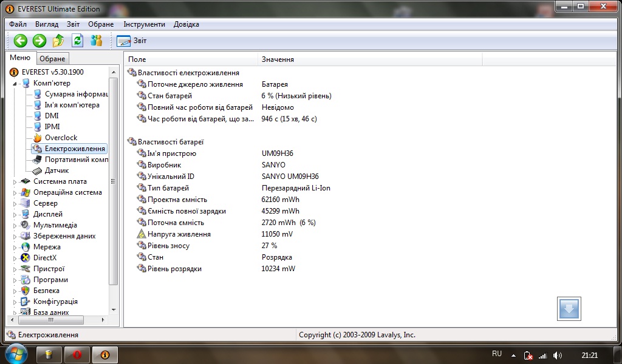Select the IPMI item icon

[37, 127]
